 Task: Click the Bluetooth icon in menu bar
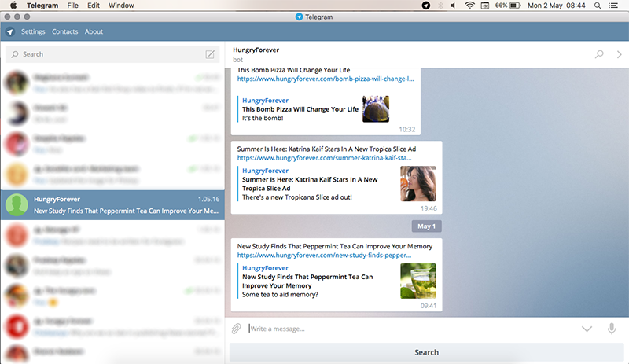[x=440, y=6]
